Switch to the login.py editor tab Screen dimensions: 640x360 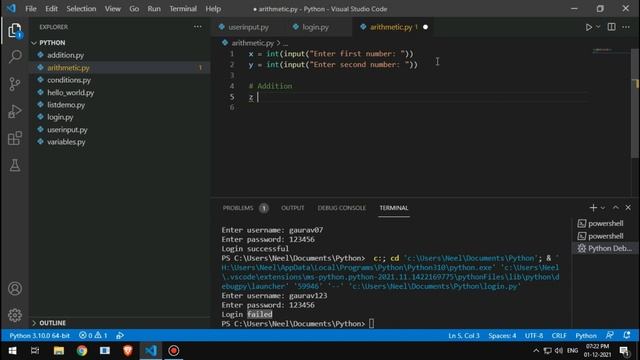click(x=315, y=27)
